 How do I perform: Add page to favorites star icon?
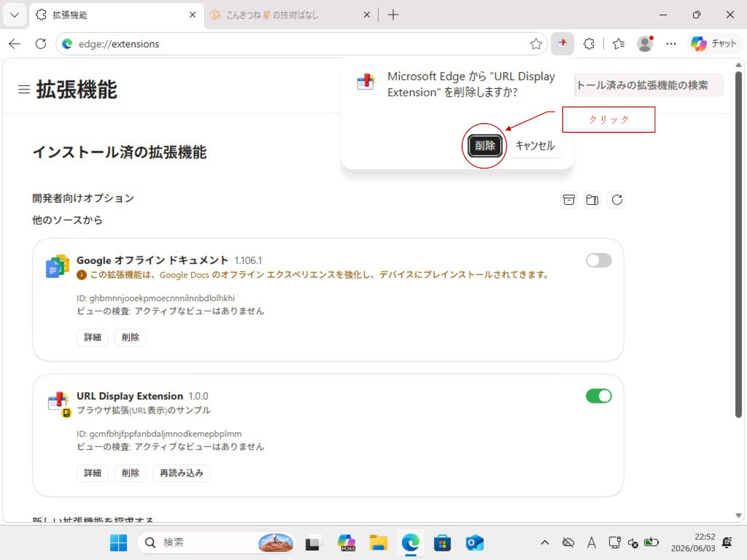(536, 44)
